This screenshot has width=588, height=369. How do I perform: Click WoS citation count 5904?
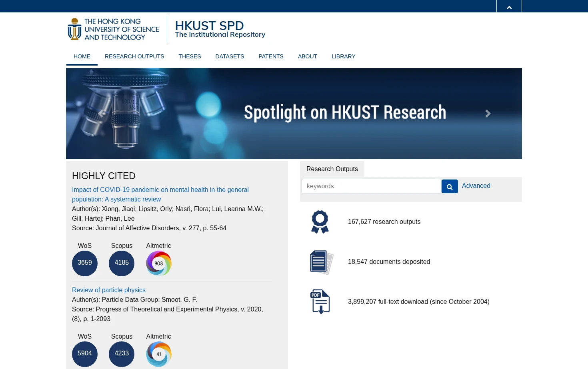[x=85, y=354]
